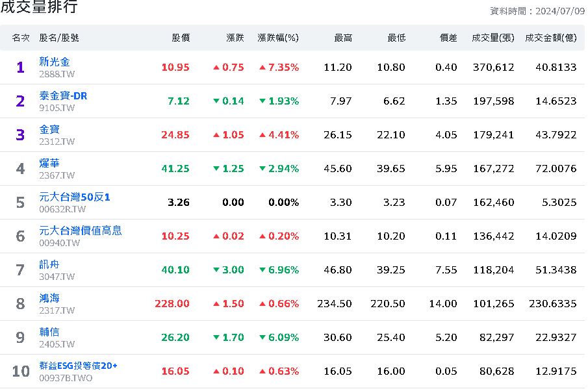Viewport: 588px width, 389px height.
Task: Click low price 39.65 for 燿華
Action: pos(391,169)
